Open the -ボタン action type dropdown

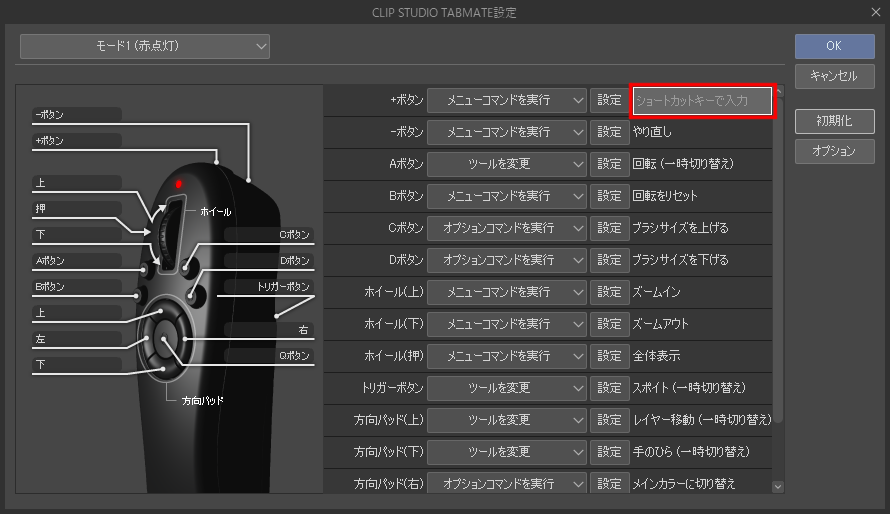tap(507, 132)
